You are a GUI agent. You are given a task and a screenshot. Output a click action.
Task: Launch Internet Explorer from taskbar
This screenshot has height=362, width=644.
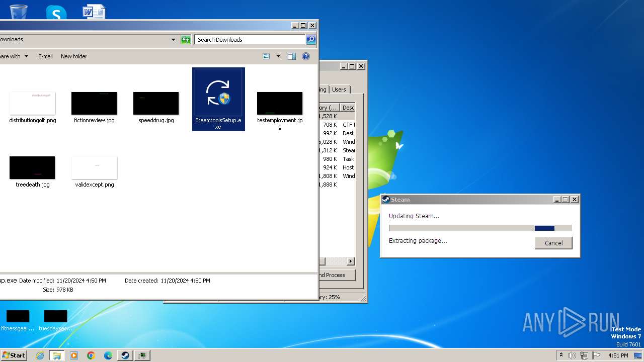40,355
